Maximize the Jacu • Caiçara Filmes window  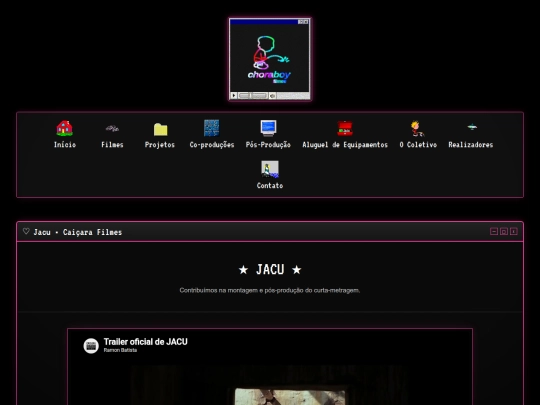coord(504,231)
